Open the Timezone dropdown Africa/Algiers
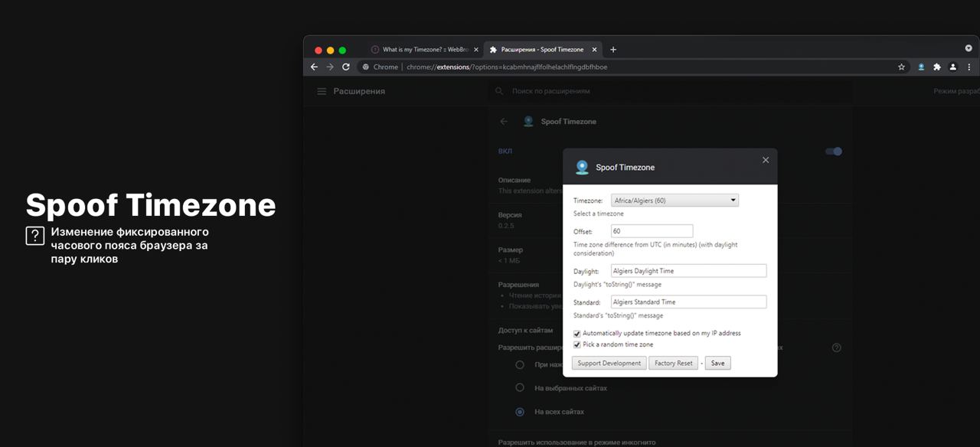The width and height of the screenshot is (980, 447). 675,201
